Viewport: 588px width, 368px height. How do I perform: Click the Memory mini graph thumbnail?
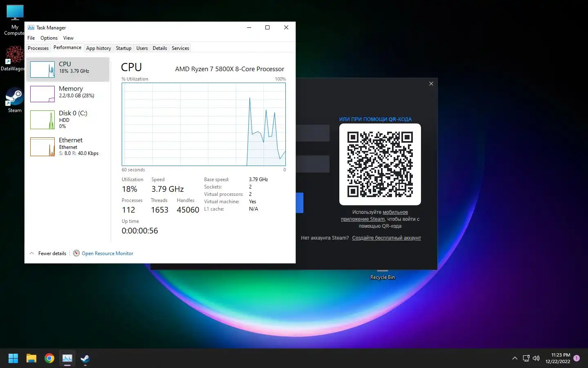point(42,94)
